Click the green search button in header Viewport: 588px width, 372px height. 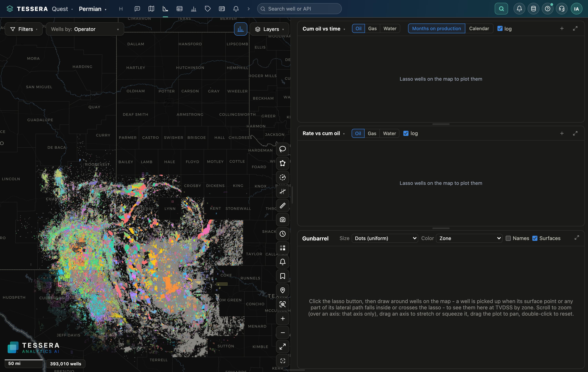point(501,9)
